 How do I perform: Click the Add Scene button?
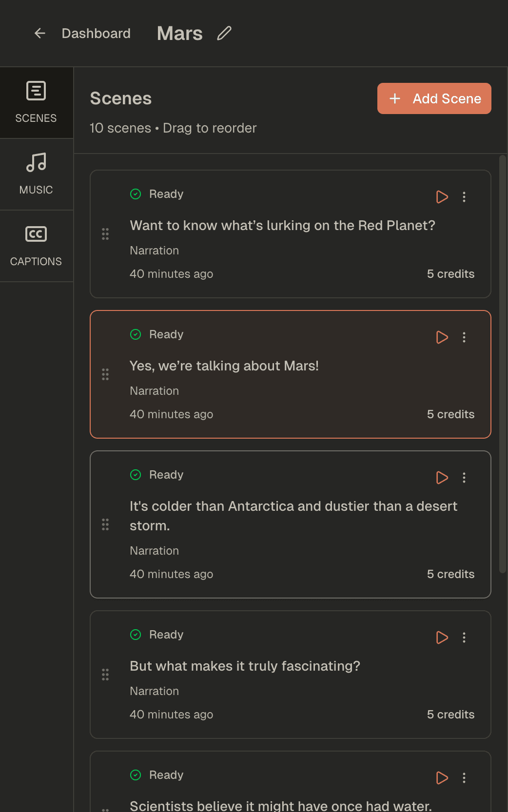[x=433, y=98]
